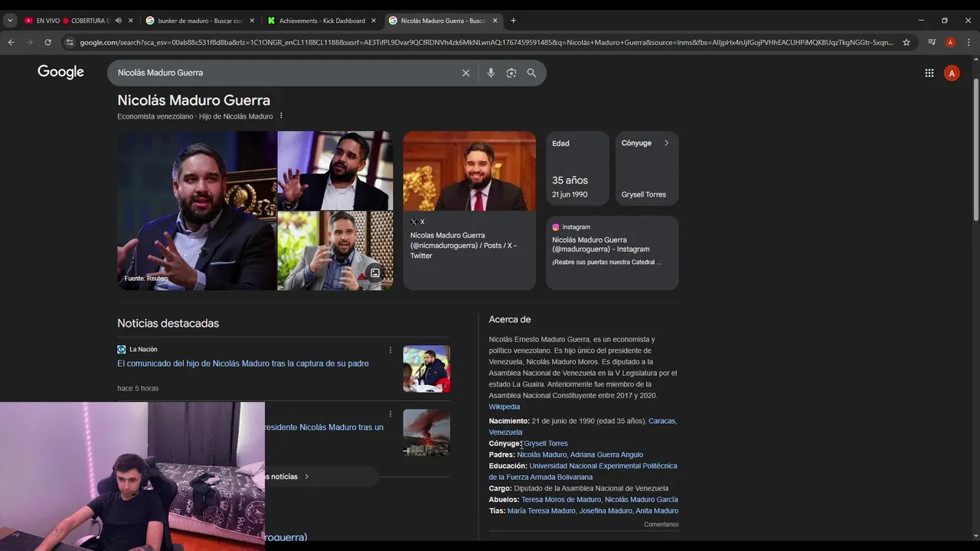980x551 pixels.
Task: Open Google Lens image search icon
Action: pyautogui.click(x=511, y=73)
